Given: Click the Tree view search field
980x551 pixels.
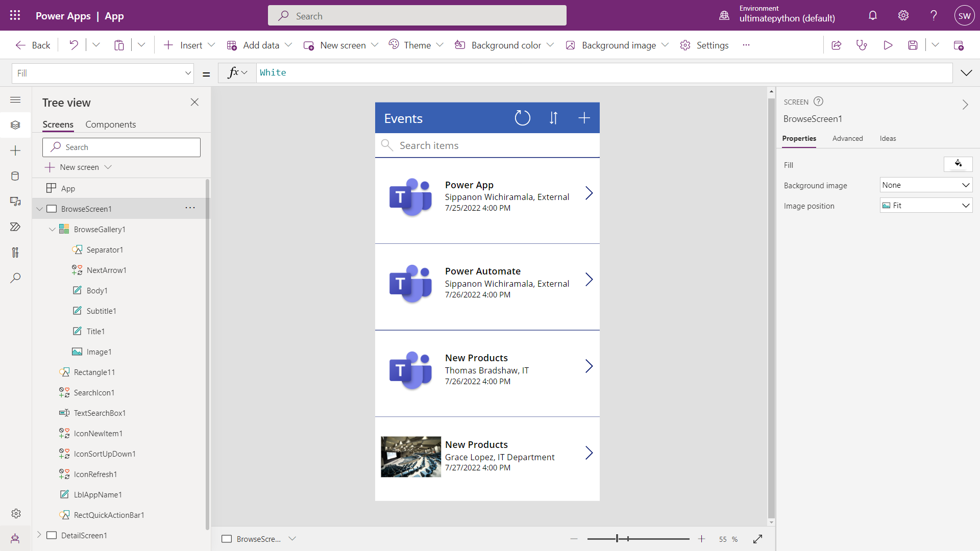Looking at the screenshot, I should click(121, 147).
